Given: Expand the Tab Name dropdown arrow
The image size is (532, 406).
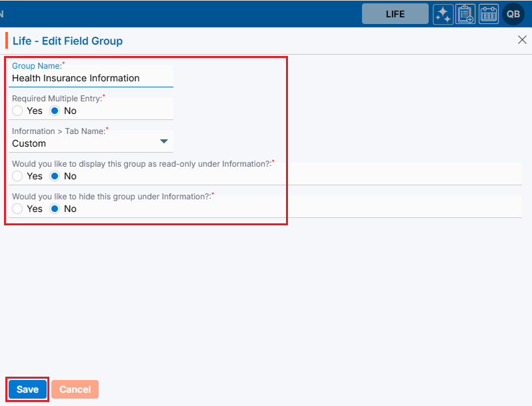Looking at the screenshot, I should (164, 141).
